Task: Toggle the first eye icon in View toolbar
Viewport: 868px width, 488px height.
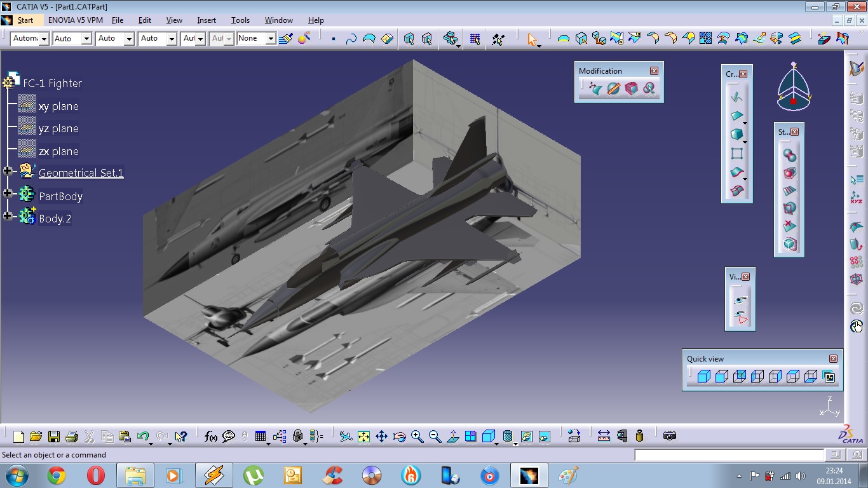Action: click(740, 299)
